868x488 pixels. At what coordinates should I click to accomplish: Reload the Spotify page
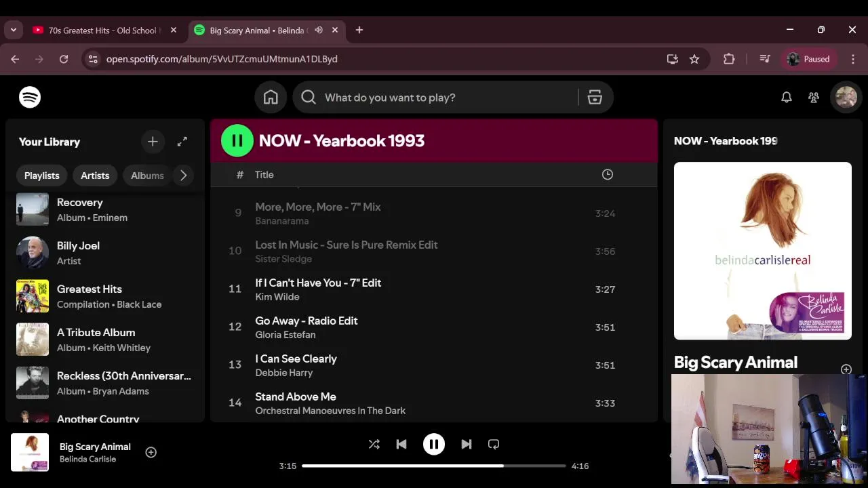64,59
